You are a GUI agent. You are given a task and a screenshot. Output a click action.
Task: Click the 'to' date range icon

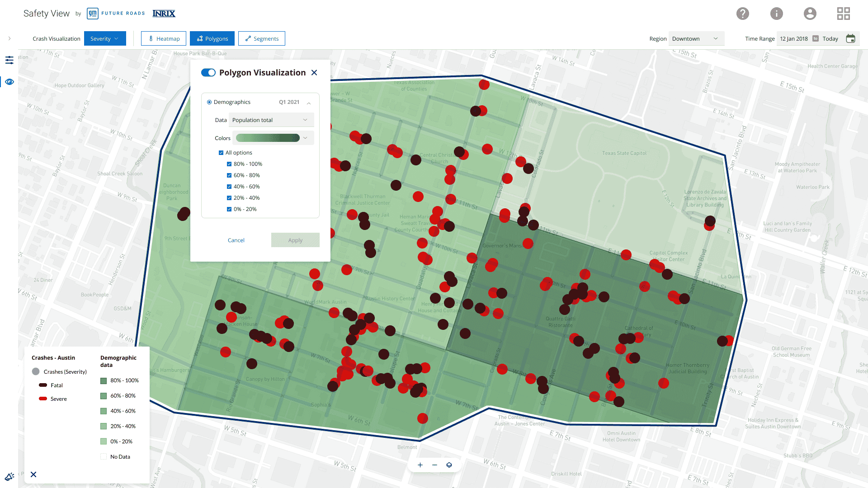coord(816,38)
